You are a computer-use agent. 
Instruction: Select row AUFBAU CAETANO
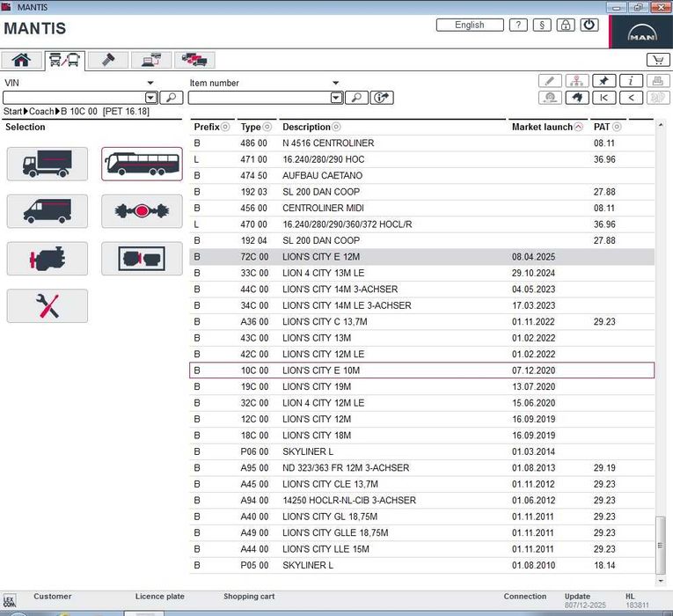422,176
